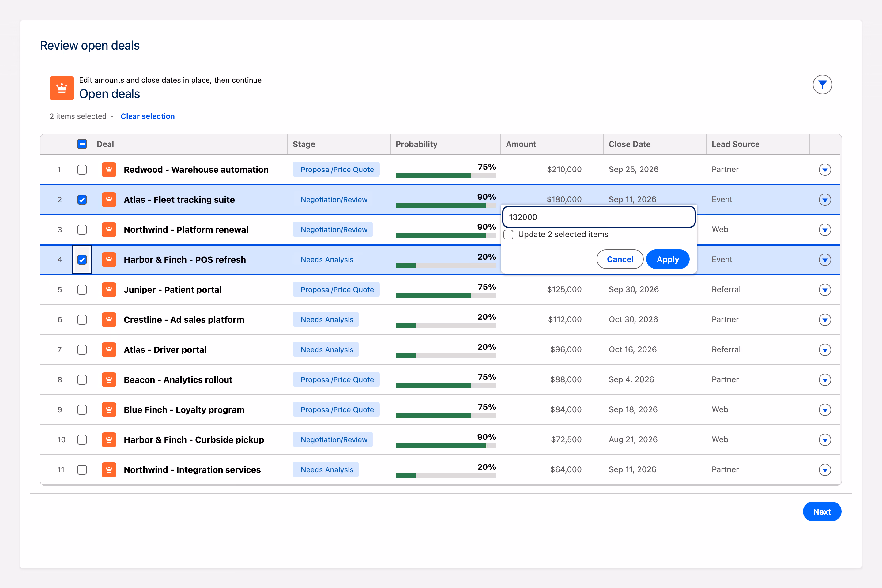Open row actions for Juniper - Patient portal

click(825, 289)
